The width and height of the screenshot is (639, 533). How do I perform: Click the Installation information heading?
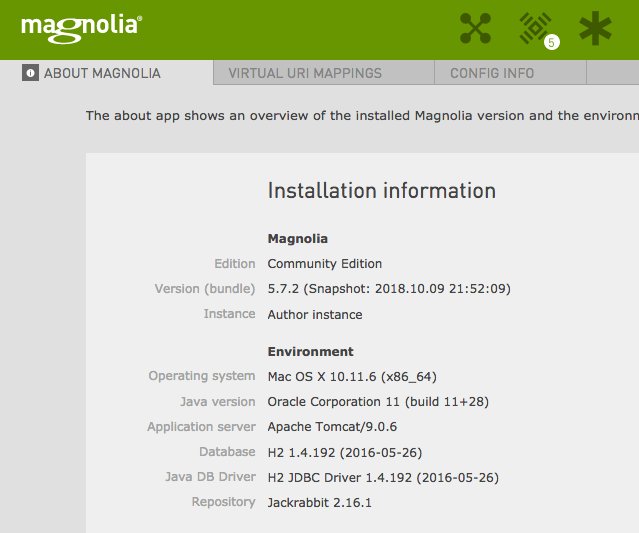tap(381, 191)
